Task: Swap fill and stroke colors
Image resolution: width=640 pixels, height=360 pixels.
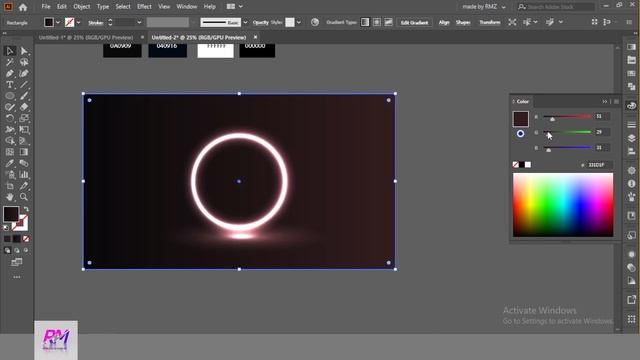Action: (x=26, y=209)
